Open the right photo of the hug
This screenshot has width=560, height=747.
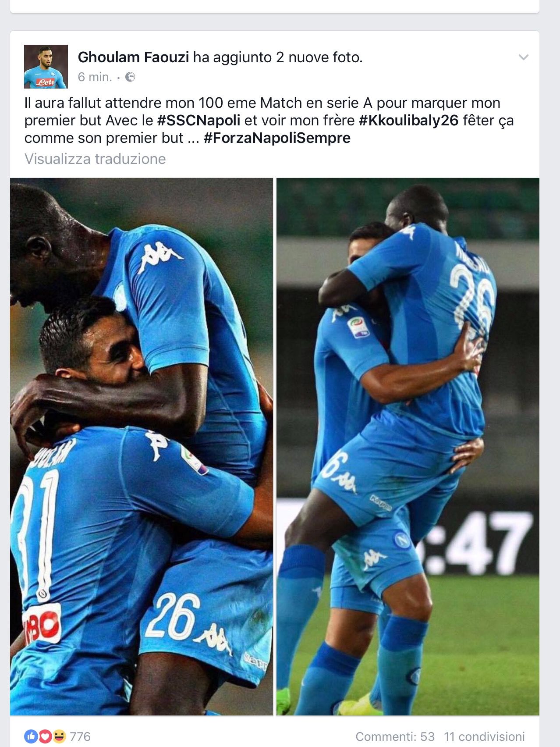tap(408, 446)
